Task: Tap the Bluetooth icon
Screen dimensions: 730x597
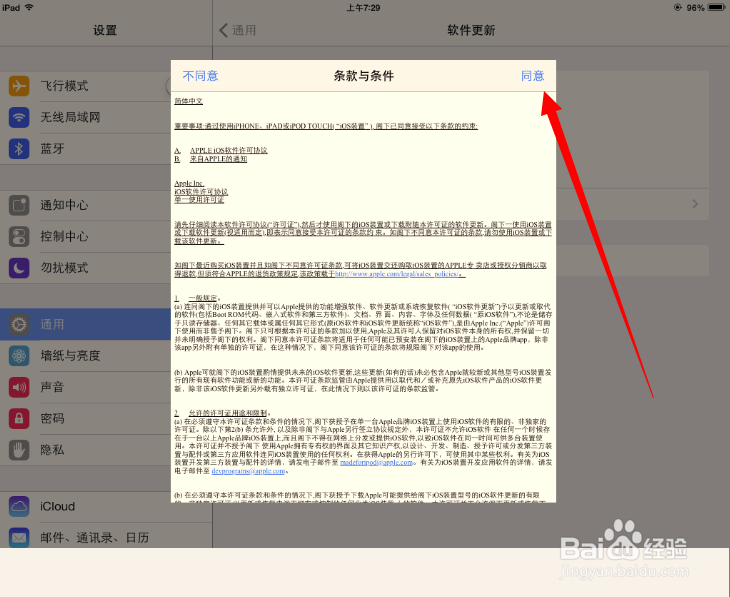Action: coord(19,149)
